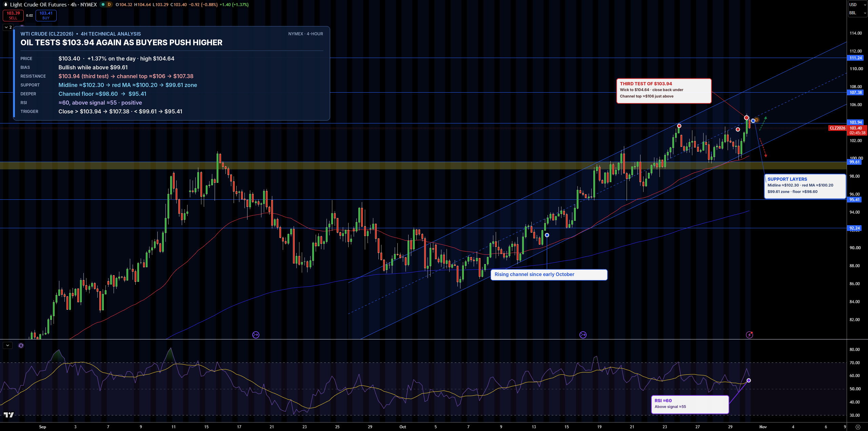
Task: Click the OIL TESTS $103.94 headline text
Action: [121, 42]
